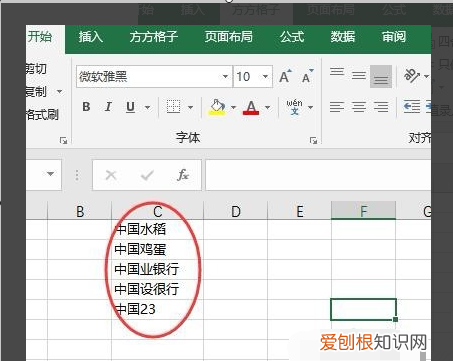453x361 pixels.
Task: Expand the Name Box dropdown
Action: 50,174
